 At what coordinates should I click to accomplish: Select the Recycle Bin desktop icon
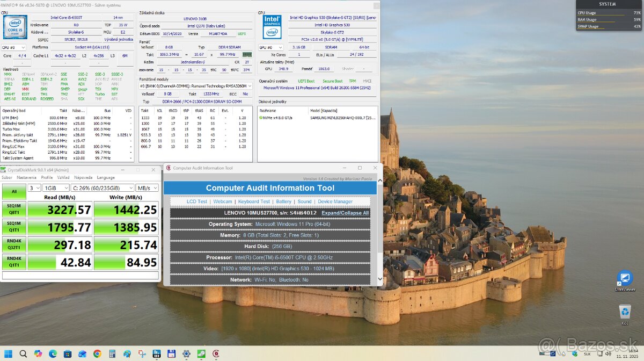(x=625, y=313)
